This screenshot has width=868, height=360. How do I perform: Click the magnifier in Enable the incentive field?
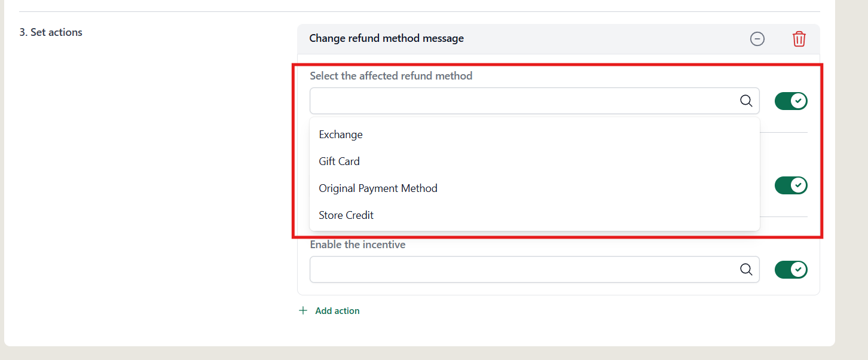746,270
